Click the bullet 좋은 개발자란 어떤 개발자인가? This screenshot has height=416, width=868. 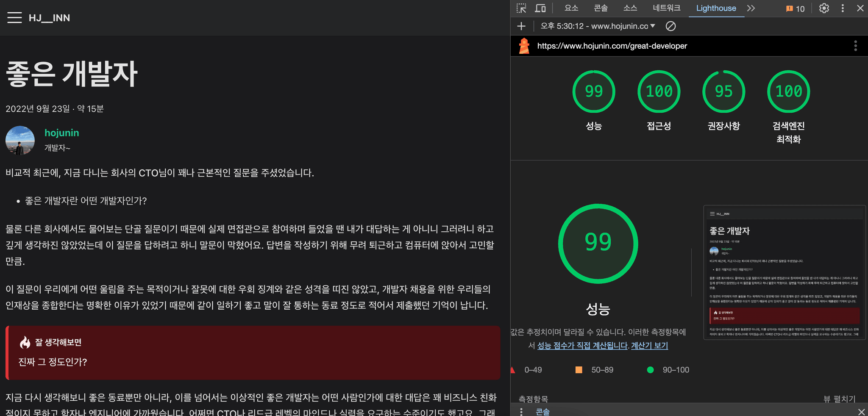86,201
